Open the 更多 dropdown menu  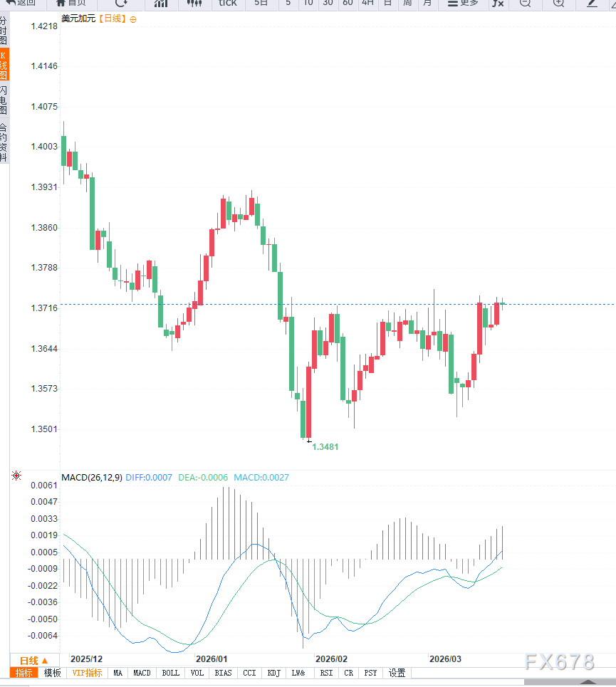[461, 4]
